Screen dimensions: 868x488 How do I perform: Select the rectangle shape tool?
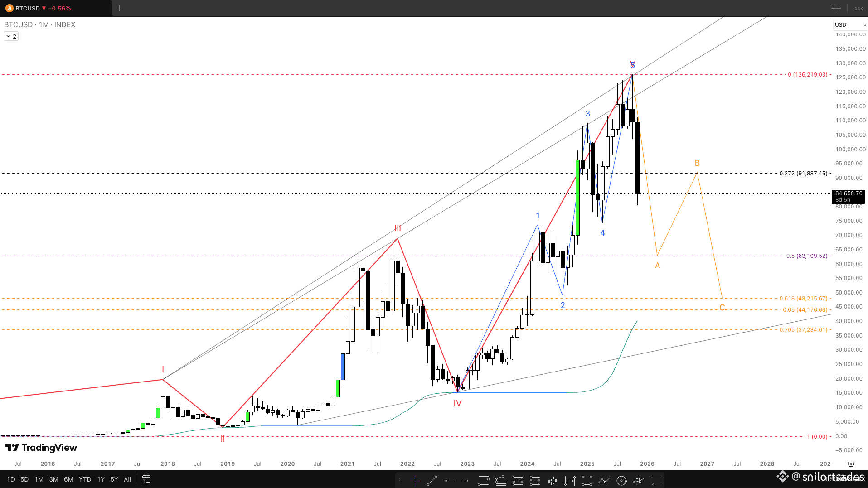pos(587,480)
